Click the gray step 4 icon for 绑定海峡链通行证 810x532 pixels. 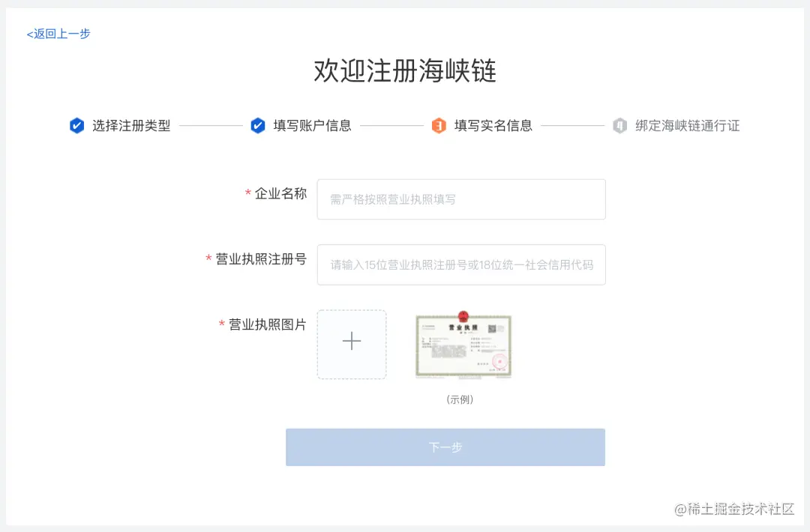620,125
